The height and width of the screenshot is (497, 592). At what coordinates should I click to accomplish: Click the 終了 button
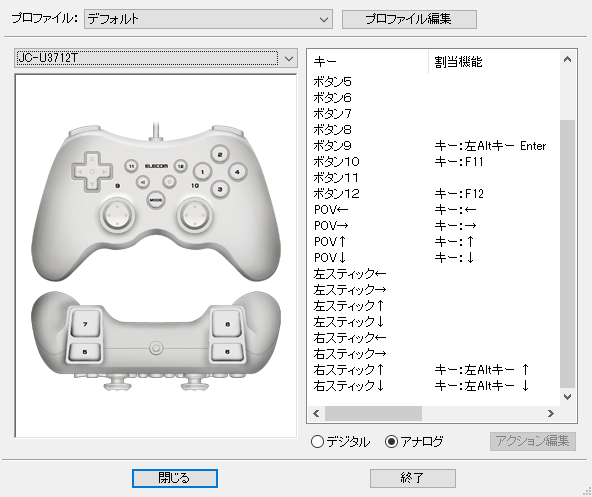point(413,478)
